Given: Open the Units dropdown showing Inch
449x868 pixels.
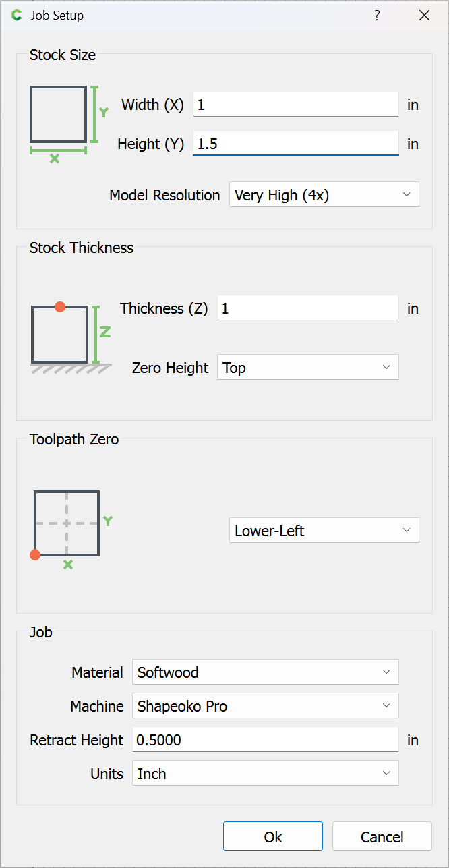Looking at the screenshot, I should [x=265, y=774].
